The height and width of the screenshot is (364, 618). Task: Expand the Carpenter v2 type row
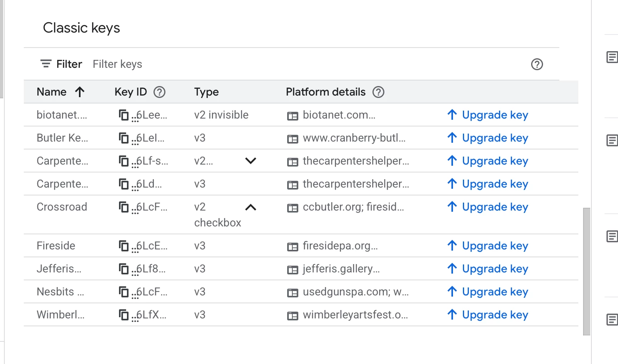251,161
